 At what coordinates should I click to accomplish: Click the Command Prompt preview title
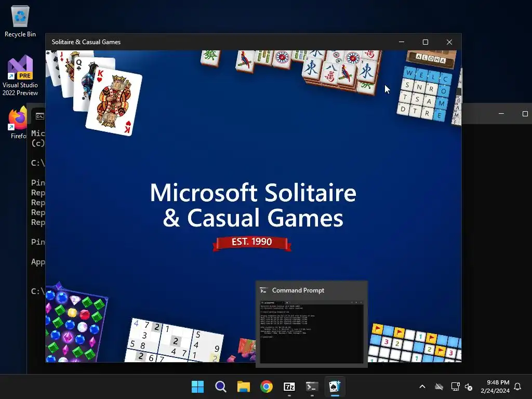(x=298, y=290)
